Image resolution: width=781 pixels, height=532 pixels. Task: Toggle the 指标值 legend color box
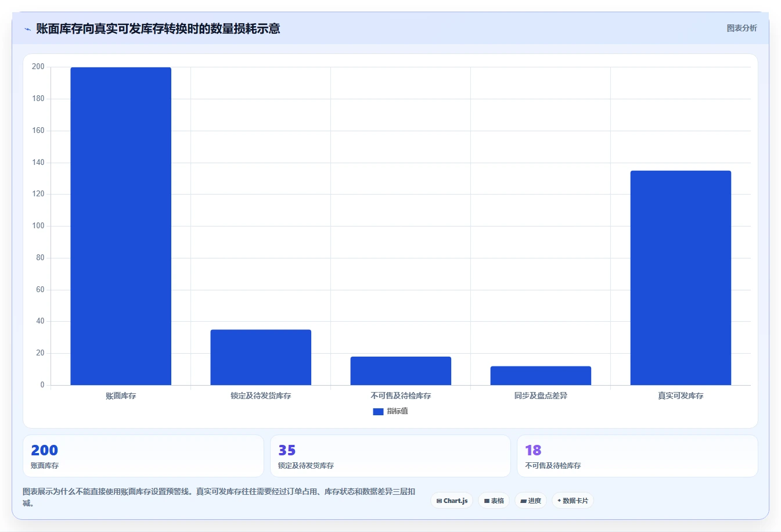click(x=378, y=411)
